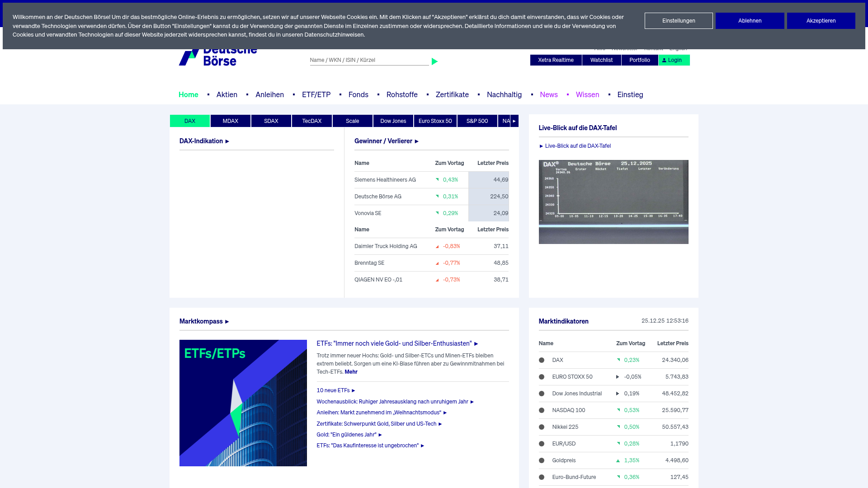
Task: Decline cookies with Ablehnen
Action: (750, 21)
